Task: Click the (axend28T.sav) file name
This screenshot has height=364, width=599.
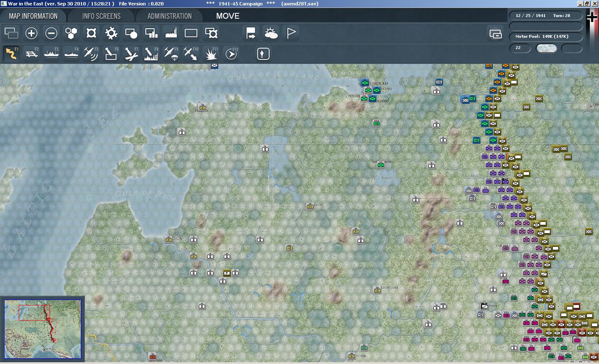Action: pos(300,3)
